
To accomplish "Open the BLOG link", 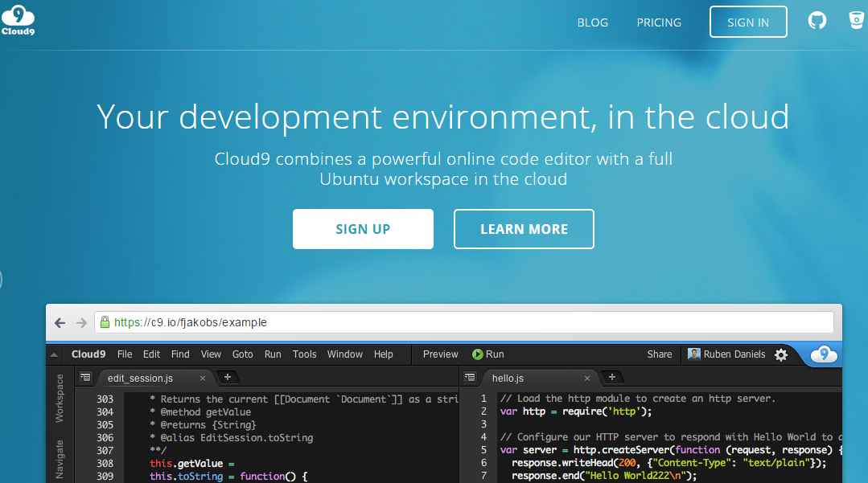I will tap(592, 23).
